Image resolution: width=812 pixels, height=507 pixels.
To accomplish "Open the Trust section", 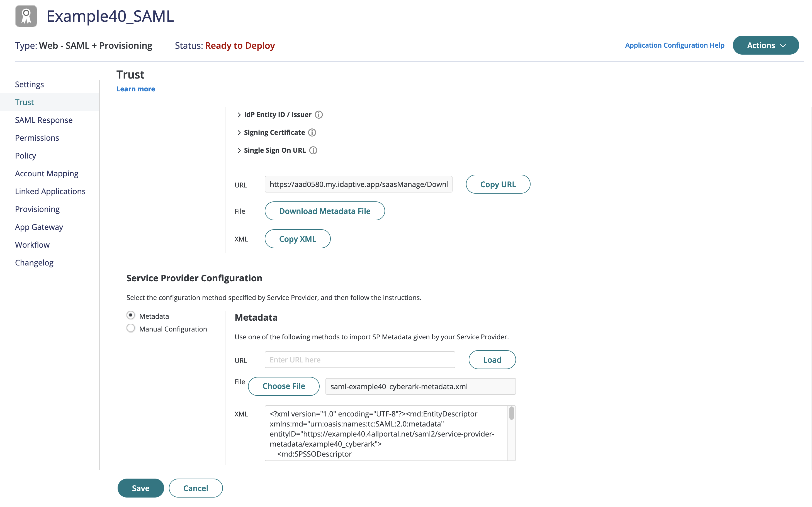I will click(x=24, y=102).
